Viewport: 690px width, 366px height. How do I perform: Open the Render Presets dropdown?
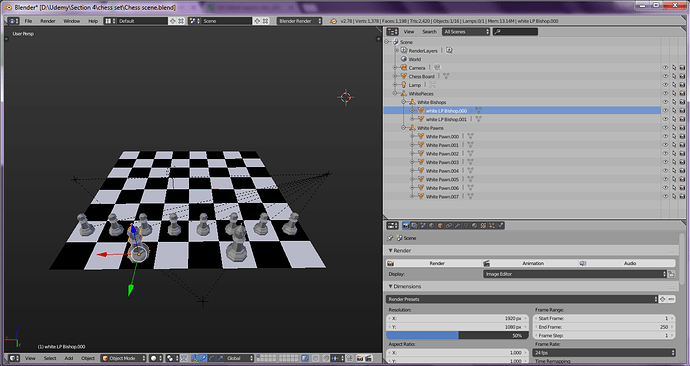[522, 299]
